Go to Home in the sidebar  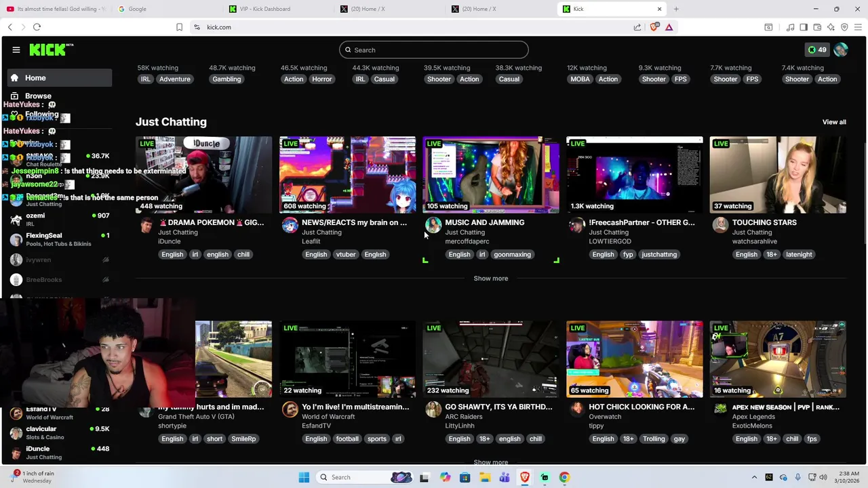pos(60,78)
